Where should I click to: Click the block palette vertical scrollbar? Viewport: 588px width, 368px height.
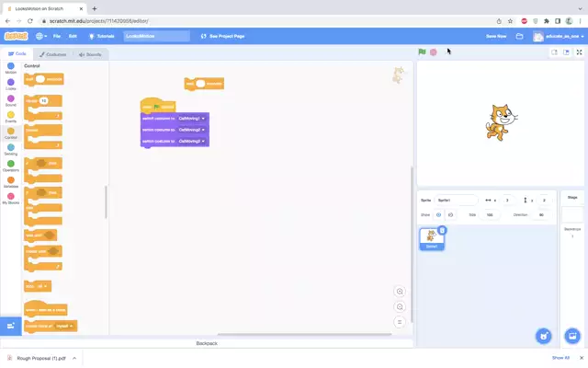[x=106, y=202]
